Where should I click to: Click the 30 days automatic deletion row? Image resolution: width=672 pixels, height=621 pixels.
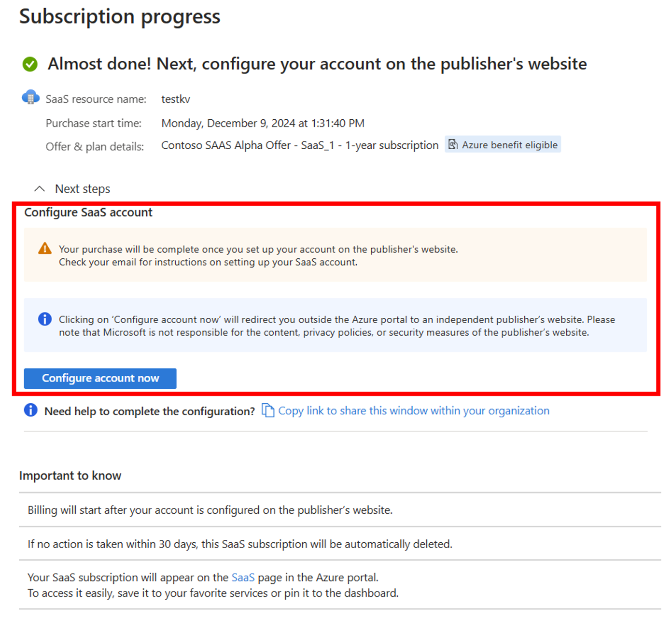click(340, 544)
